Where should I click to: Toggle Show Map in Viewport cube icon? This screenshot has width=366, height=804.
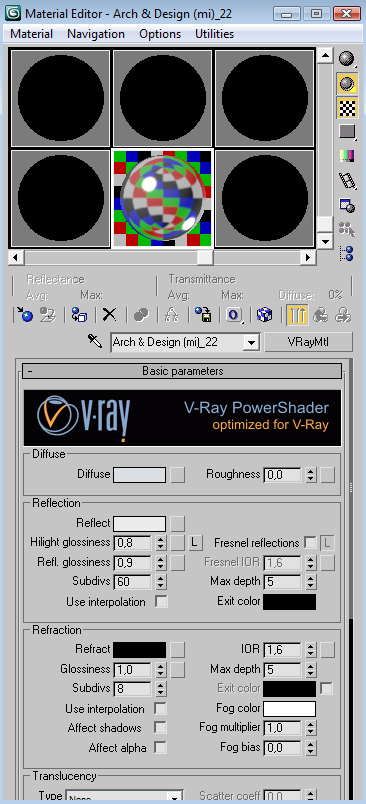[x=265, y=314]
